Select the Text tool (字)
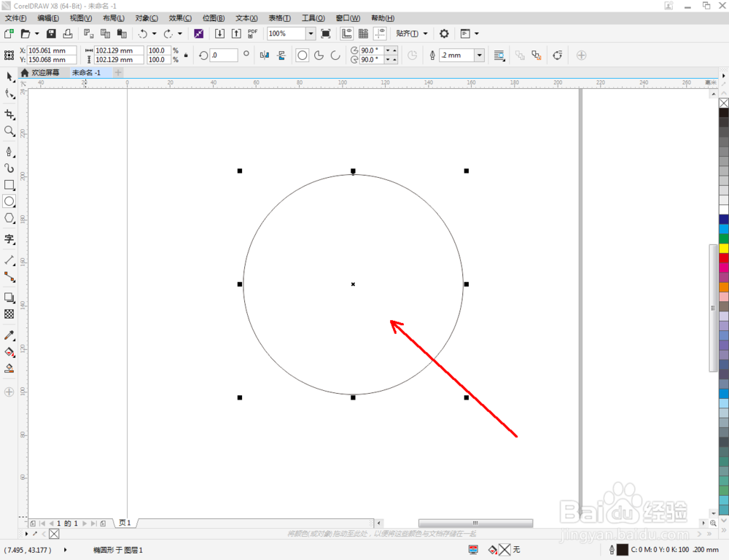The height and width of the screenshot is (560, 729). 9,239
